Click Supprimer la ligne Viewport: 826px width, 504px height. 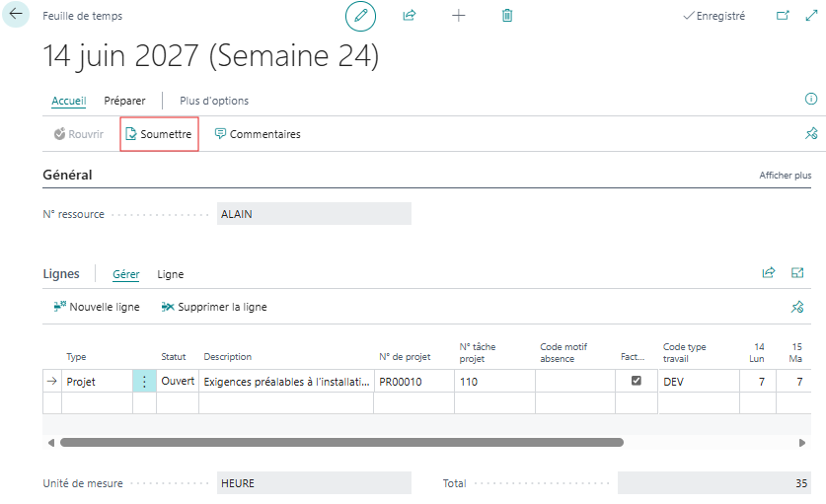214,307
